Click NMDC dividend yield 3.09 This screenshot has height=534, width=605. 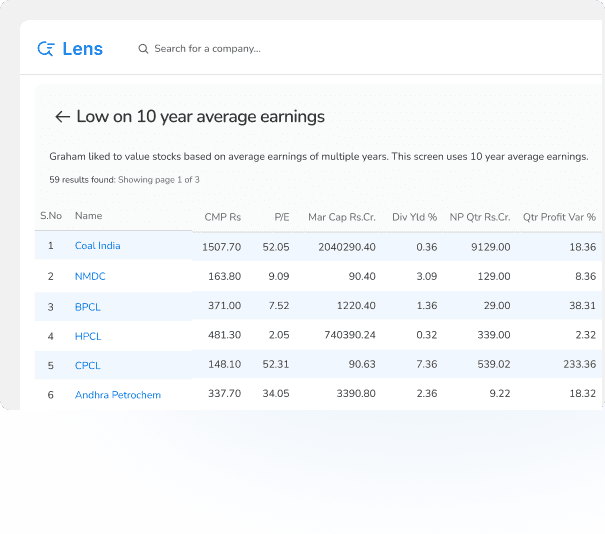[x=427, y=276]
